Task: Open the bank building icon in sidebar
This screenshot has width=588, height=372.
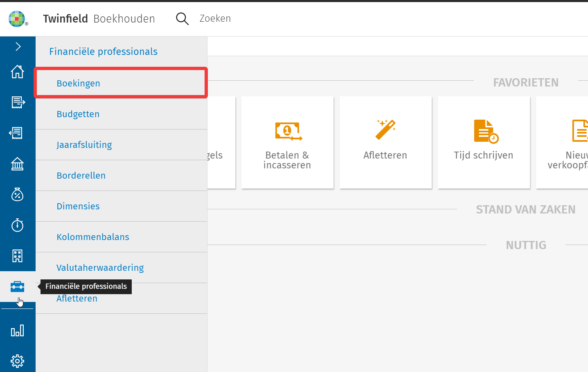Action: (x=17, y=164)
